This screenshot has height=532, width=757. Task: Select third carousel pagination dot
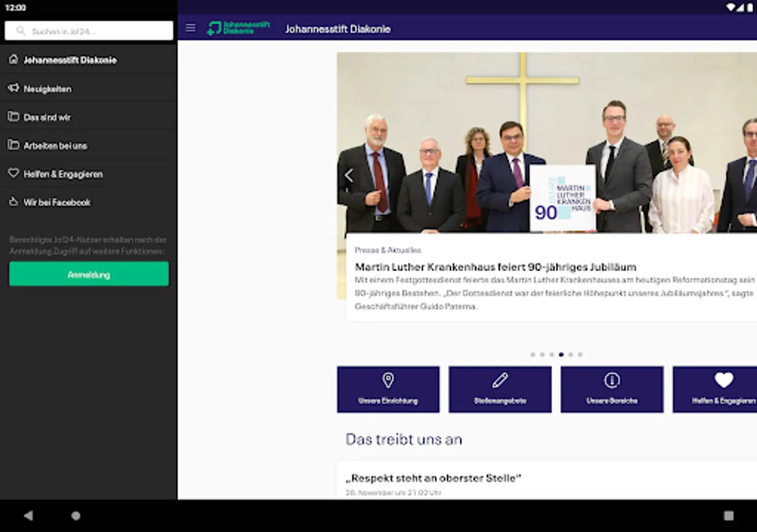tap(552, 355)
